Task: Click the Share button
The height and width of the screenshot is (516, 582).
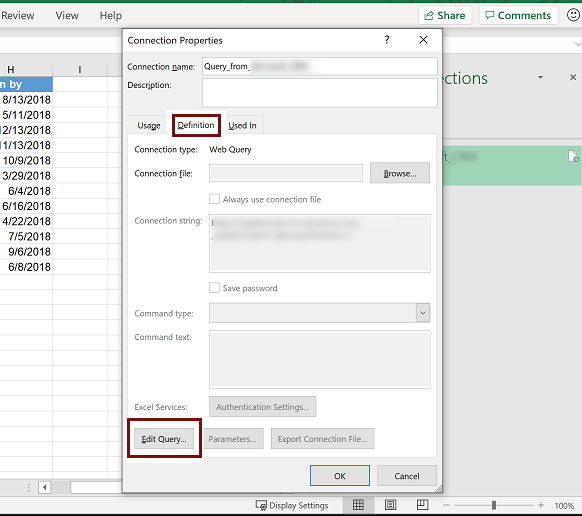Action: (445, 15)
